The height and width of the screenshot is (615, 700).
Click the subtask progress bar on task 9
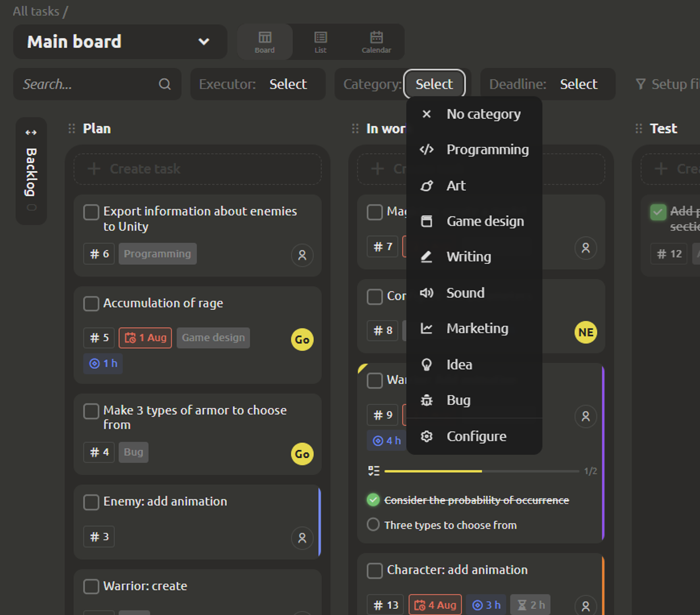[481, 471]
